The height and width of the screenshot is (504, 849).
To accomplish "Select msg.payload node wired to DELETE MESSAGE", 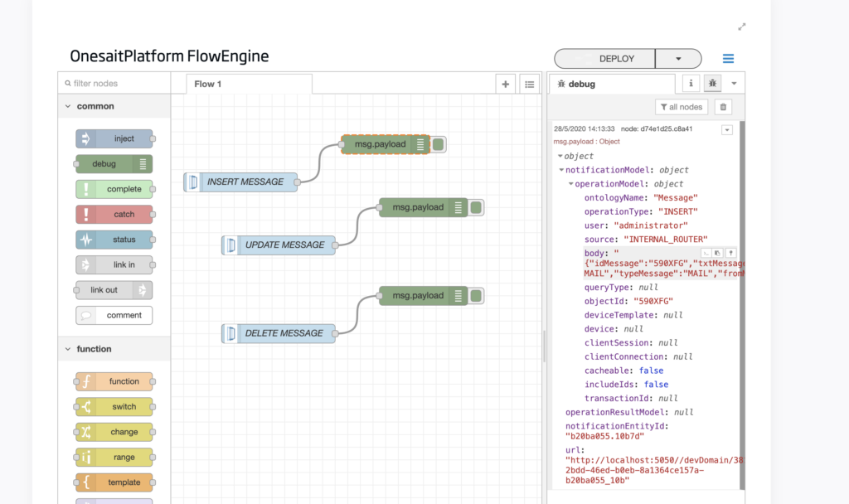I will point(424,296).
